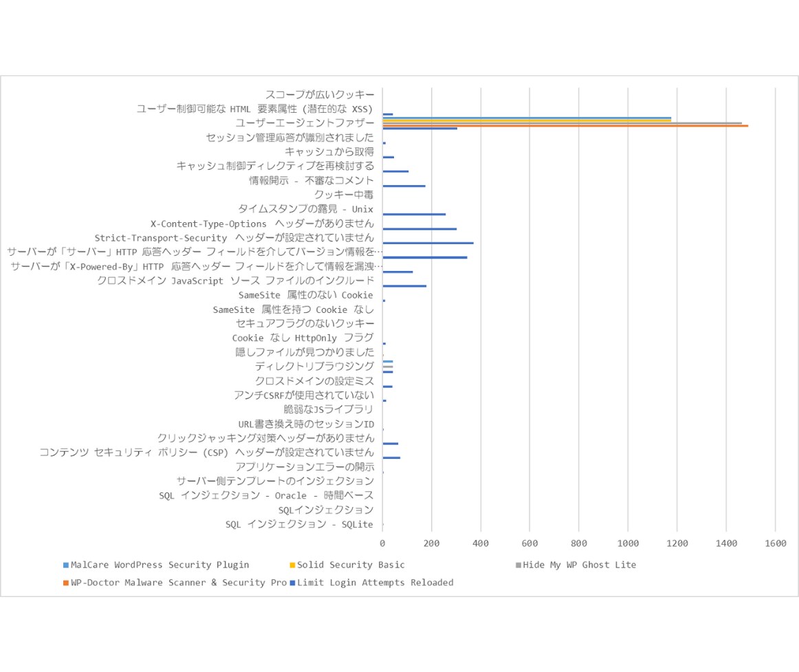Screen dimensions: 799x672
Task: Click the blue bar for 情報開示 - 不審なコメント
Action: [404, 186]
